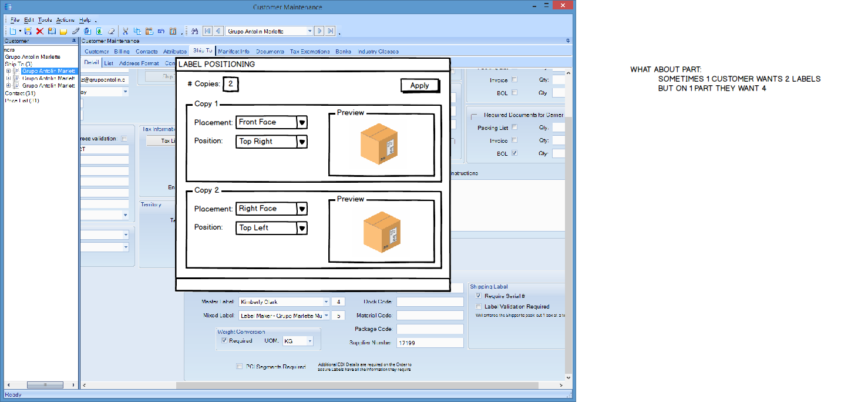Expand the Master Label Kimberly Clark dropdown

tap(326, 302)
